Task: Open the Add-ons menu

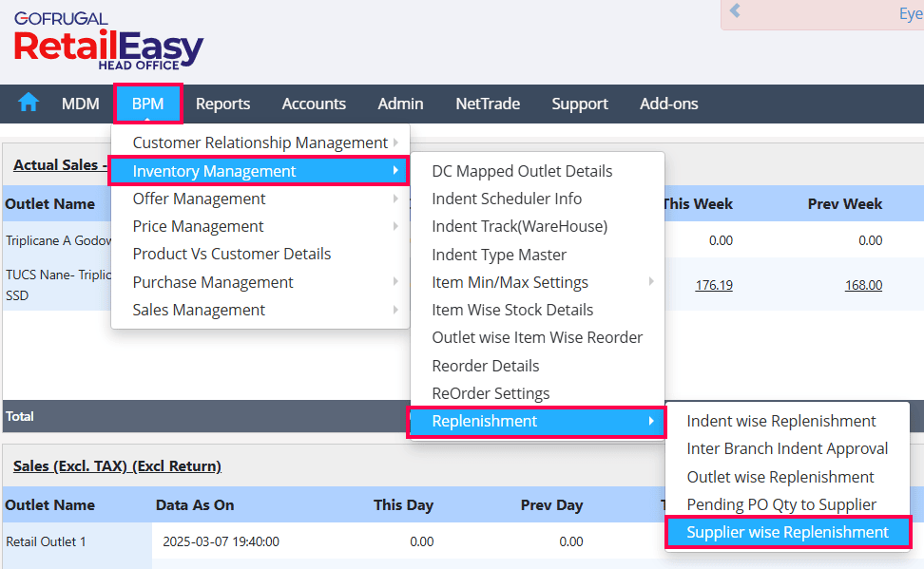Action: coord(668,104)
